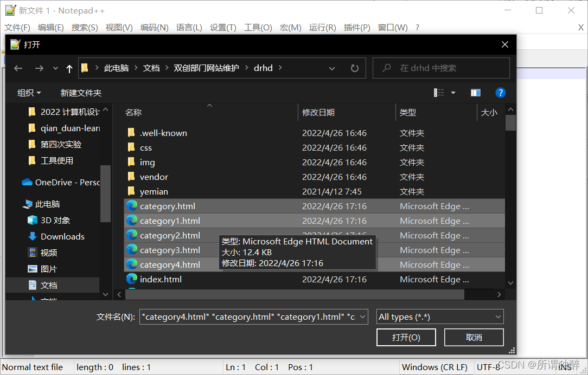Sort by 名称 column header
The width and height of the screenshot is (588, 375).
(133, 112)
